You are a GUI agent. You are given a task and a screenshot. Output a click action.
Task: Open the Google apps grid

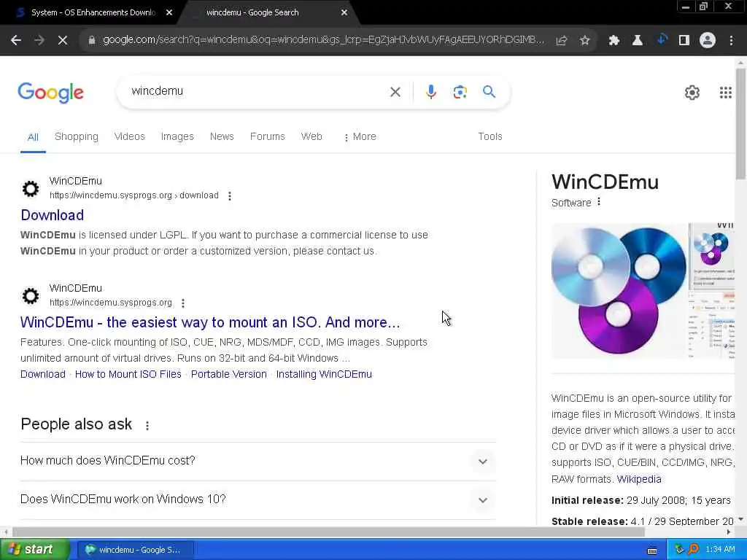[726, 93]
